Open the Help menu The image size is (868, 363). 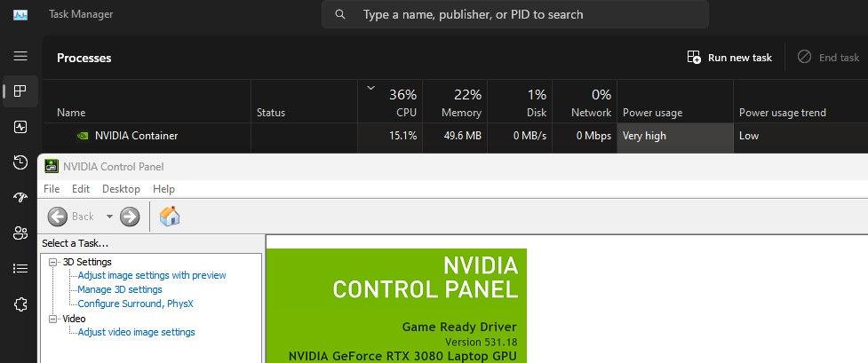163,189
